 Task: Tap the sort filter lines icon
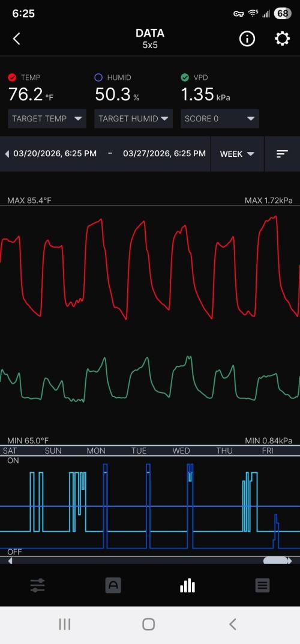click(x=282, y=154)
